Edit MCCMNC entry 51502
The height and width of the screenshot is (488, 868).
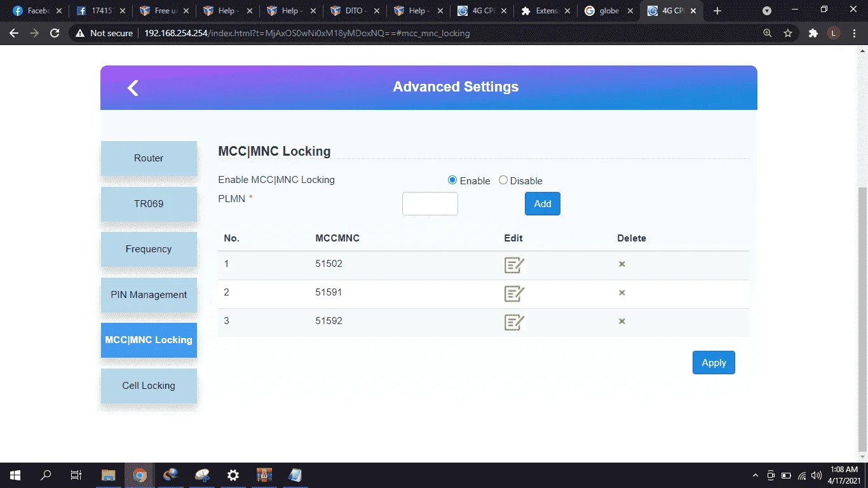[x=514, y=265]
